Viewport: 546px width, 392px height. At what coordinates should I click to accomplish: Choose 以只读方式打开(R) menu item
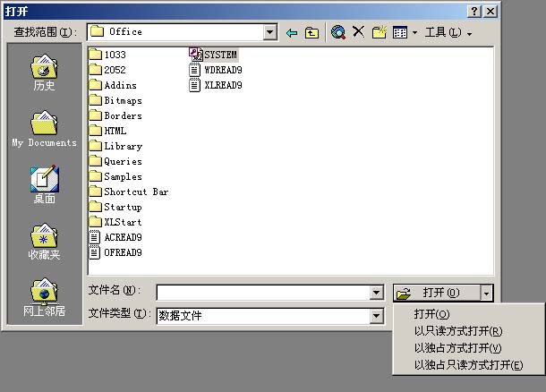(x=469, y=331)
